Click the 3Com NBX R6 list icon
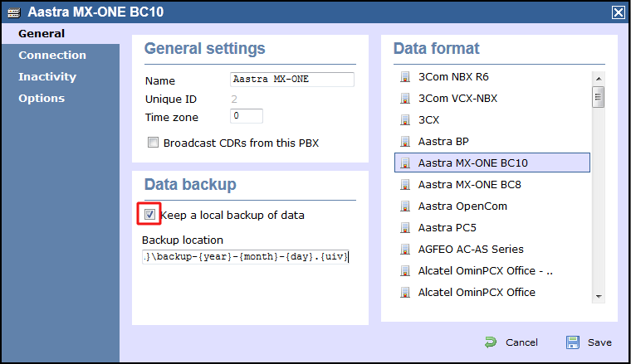This screenshot has width=631, height=364. 405,77
